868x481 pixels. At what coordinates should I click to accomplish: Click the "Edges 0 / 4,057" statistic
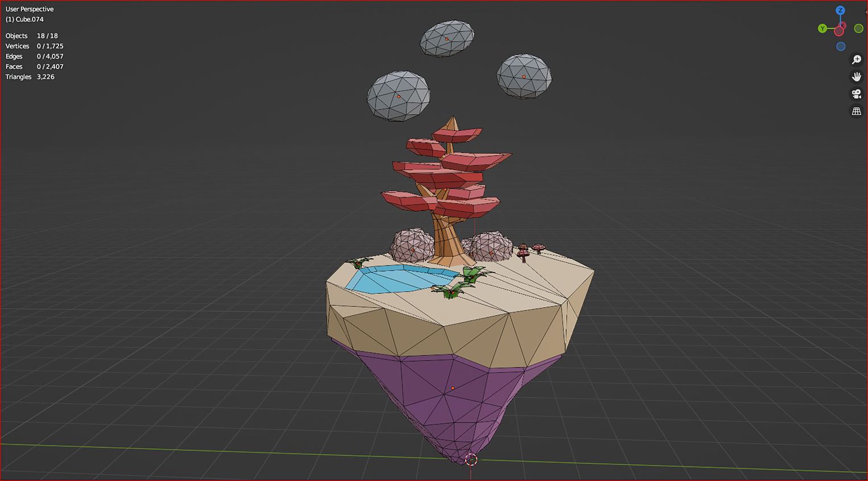tap(34, 56)
